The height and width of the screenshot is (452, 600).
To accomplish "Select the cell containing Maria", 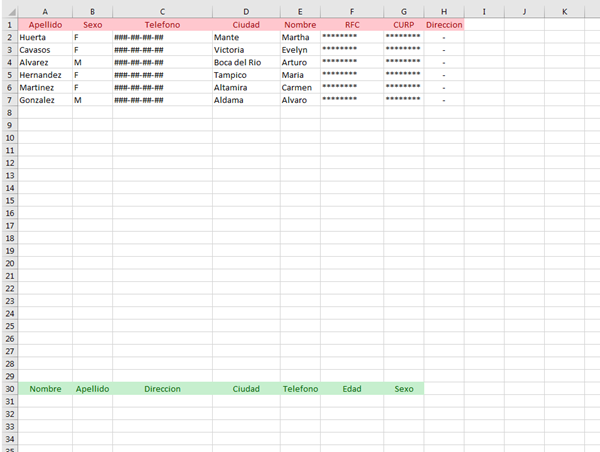I will [x=300, y=75].
